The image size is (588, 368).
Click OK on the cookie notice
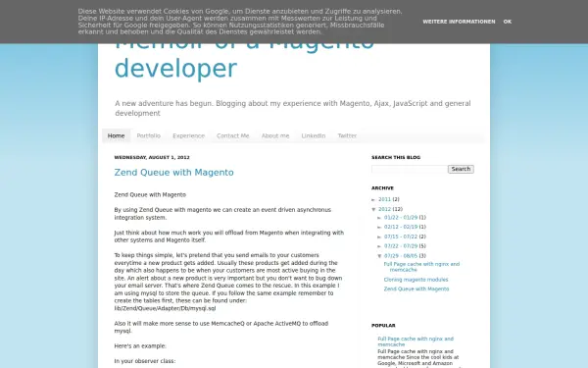507,22
